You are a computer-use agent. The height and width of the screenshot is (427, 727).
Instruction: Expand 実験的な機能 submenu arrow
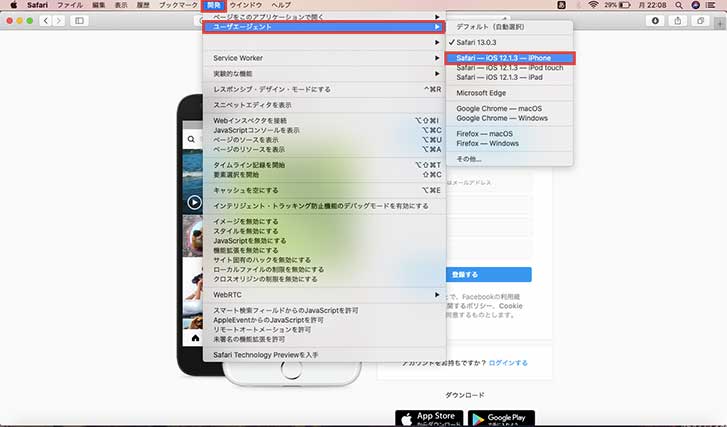[437, 73]
